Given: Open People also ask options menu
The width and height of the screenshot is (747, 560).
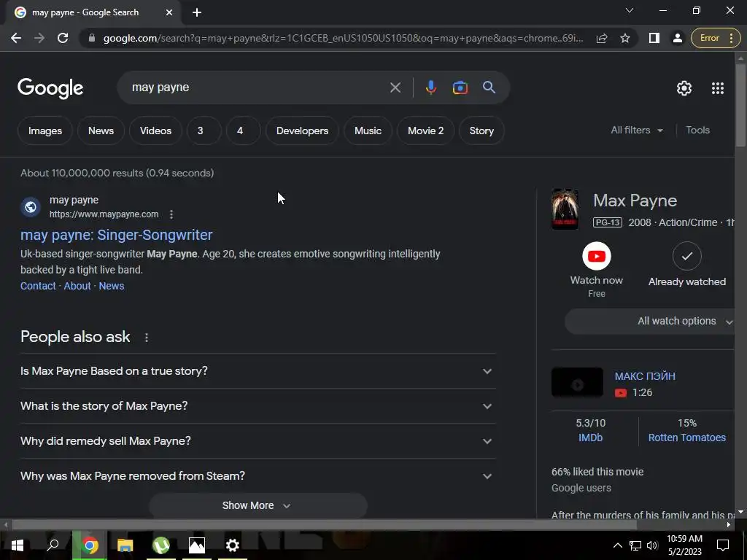Looking at the screenshot, I should pyautogui.click(x=146, y=337).
